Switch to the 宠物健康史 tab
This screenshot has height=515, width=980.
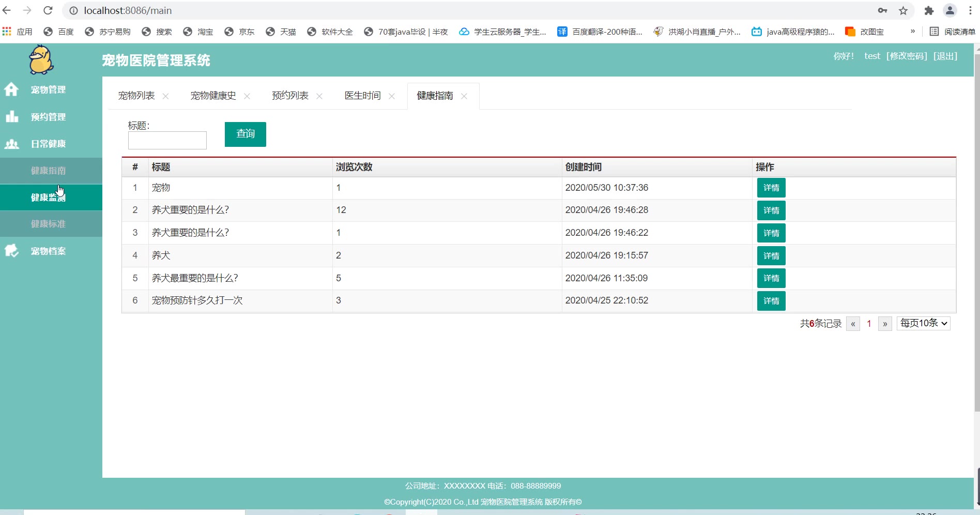213,96
